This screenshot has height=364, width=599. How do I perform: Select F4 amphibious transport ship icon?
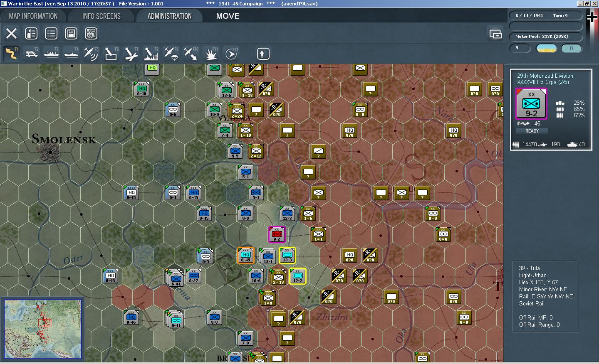tap(71, 54)
